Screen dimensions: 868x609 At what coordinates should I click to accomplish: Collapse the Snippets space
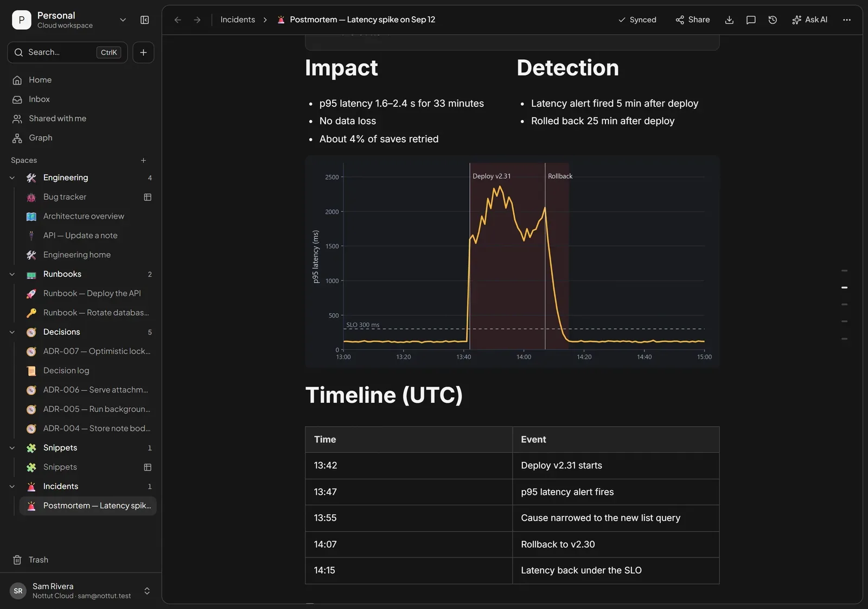(x=12, y=448)
